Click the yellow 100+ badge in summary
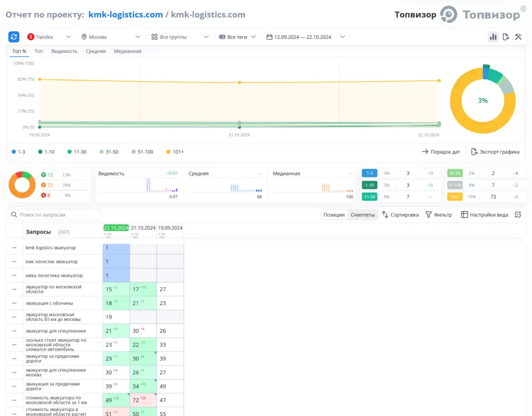Screen dimensions: 532x416 point(455,197)
